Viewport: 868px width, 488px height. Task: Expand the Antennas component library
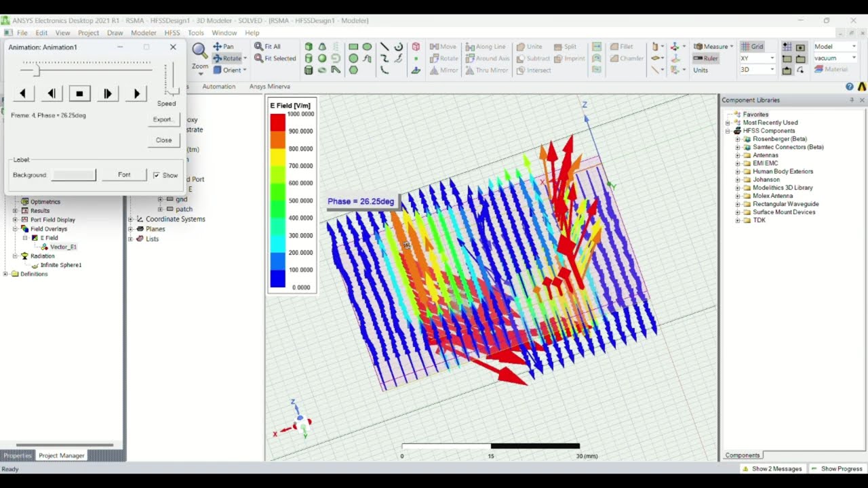tap(737, 155)
